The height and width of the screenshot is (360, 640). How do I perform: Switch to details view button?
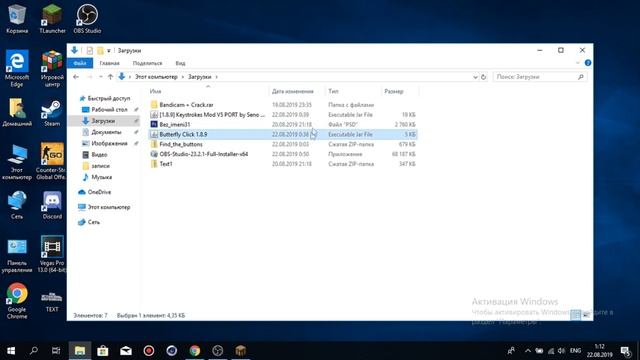[576, 315]
